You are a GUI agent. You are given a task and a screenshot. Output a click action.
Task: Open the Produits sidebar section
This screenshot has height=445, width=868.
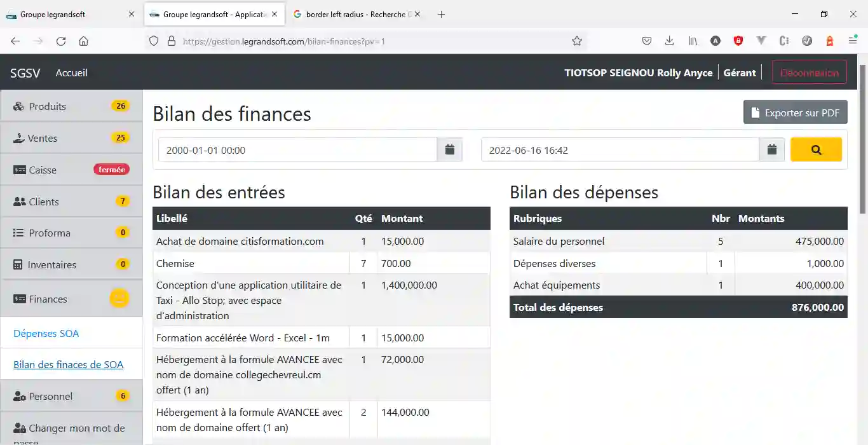point(19,106)
